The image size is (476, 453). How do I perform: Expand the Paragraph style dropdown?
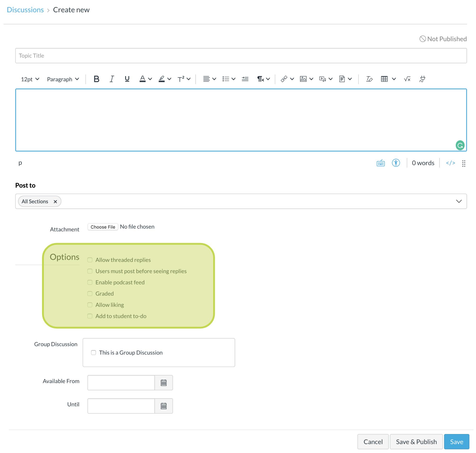(x=63, y=79)
